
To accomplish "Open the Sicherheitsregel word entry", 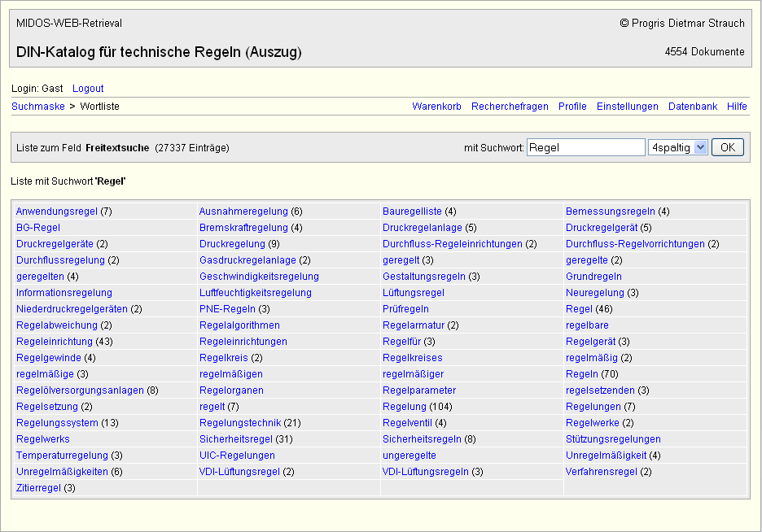I will [236, 439].
